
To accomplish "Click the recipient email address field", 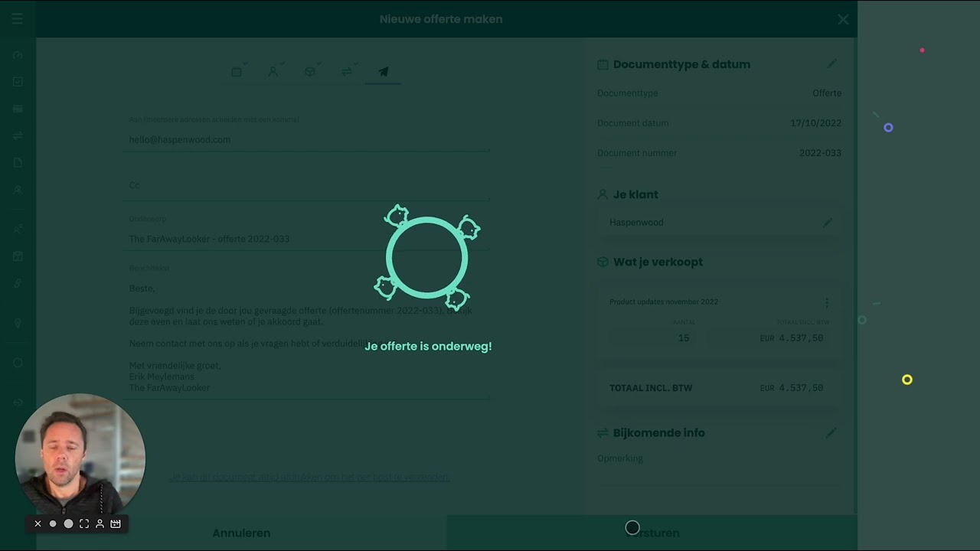I will point(306,139).
